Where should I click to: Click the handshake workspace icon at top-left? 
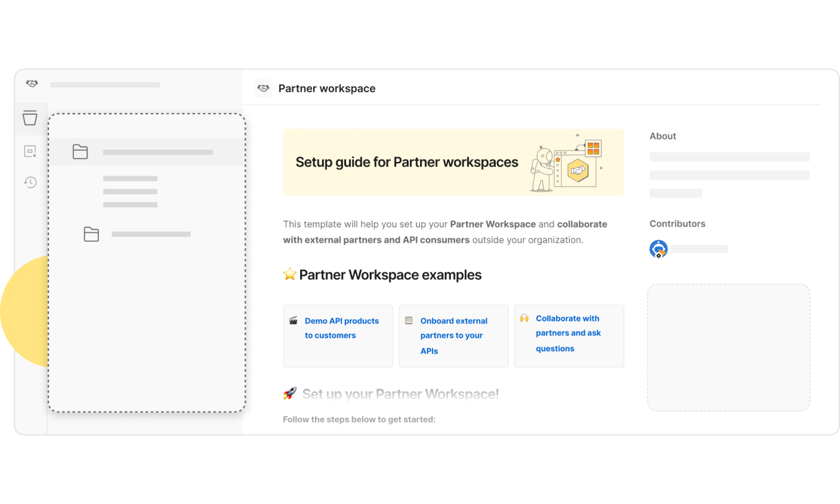tap(31, 83)
